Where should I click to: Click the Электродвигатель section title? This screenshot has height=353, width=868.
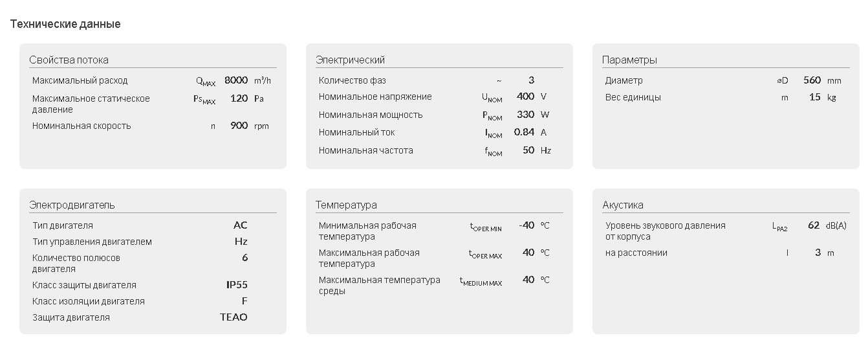(x=72, y=205)
